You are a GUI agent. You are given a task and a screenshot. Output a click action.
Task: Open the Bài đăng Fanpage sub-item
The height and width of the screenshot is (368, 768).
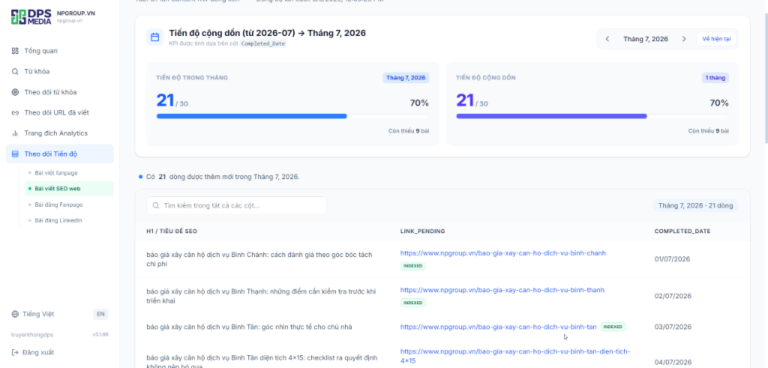69,205
